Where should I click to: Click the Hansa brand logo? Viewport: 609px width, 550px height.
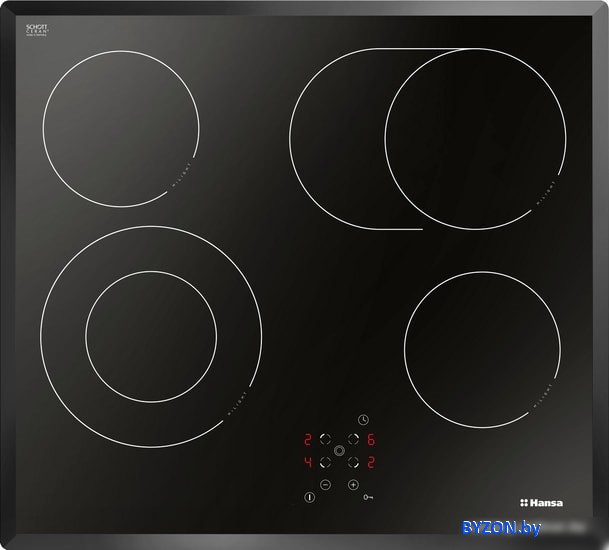click(541, 503)
